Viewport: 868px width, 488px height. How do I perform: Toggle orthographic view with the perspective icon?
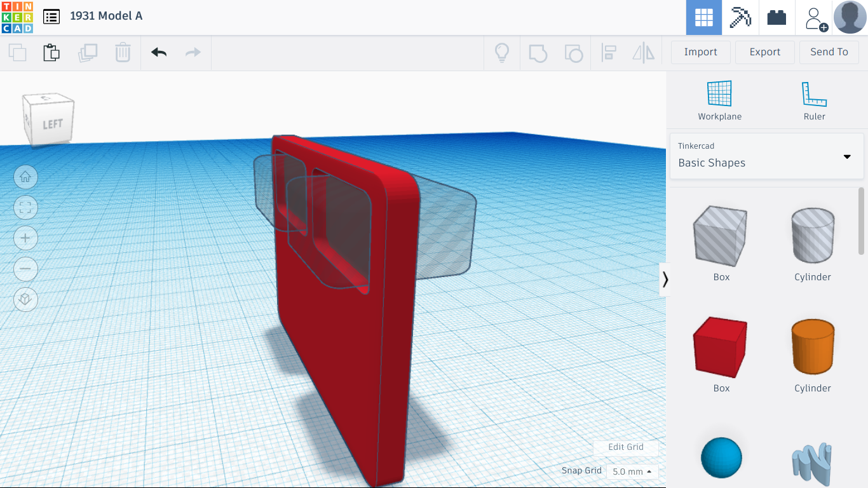[25, 299]
